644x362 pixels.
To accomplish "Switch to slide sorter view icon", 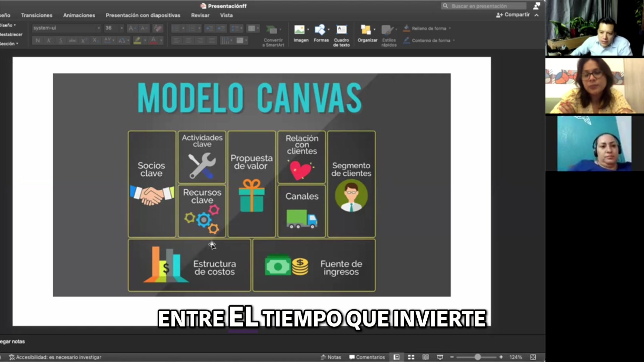I will point(411,357).
